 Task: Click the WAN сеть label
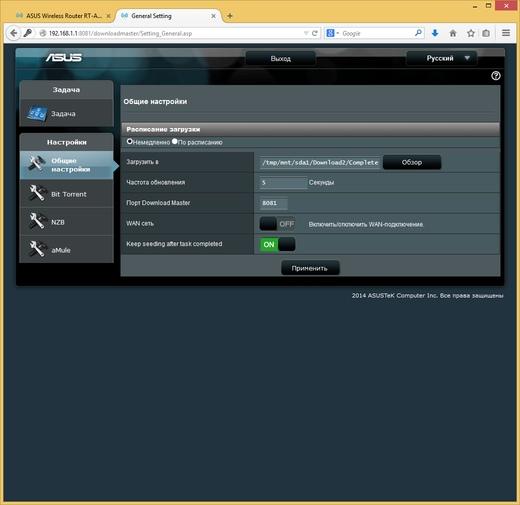[x=140, y=223]
